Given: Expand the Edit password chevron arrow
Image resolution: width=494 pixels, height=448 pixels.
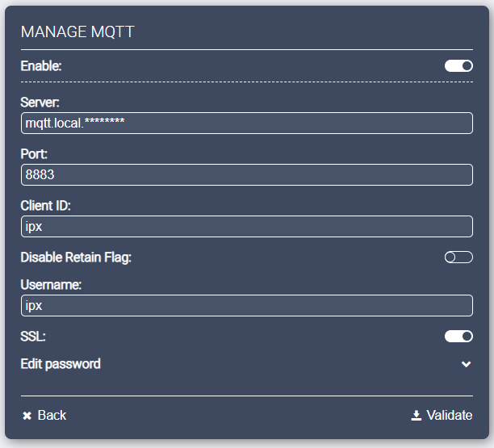Looking at the screenshot, I should (466, 364).
